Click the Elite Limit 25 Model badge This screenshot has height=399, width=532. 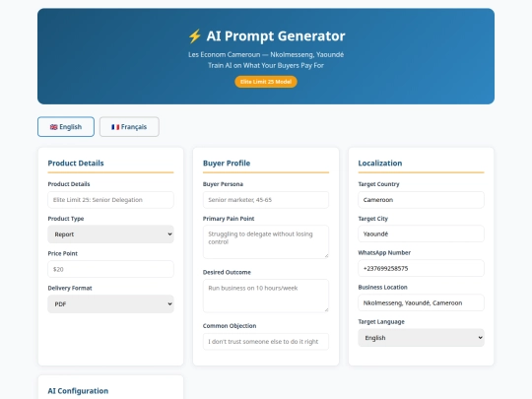pyautogui.click(x=266, y=82)
